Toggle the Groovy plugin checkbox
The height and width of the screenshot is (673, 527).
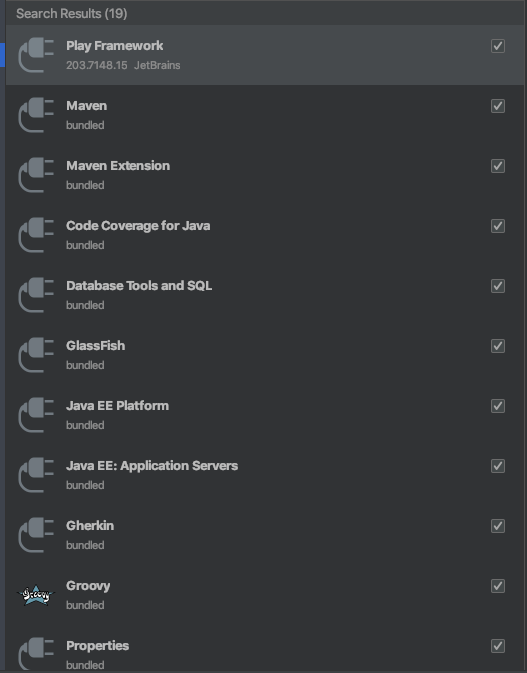pos(498,586)
